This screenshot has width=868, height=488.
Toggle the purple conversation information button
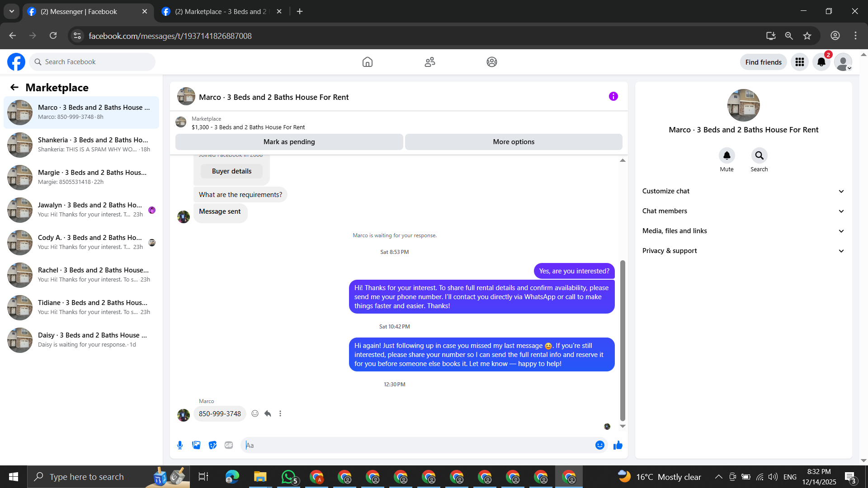point(613,96)
